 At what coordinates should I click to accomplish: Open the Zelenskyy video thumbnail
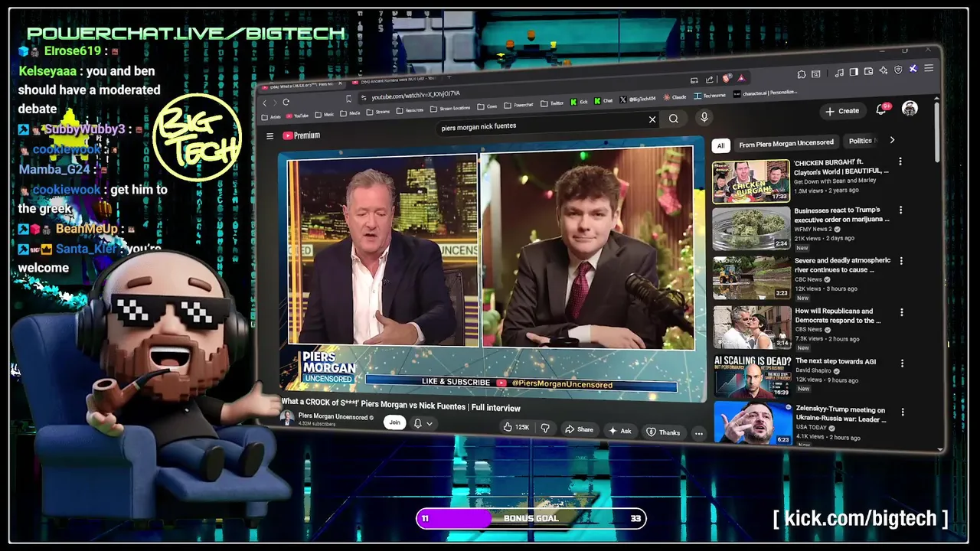pos(753,423)
